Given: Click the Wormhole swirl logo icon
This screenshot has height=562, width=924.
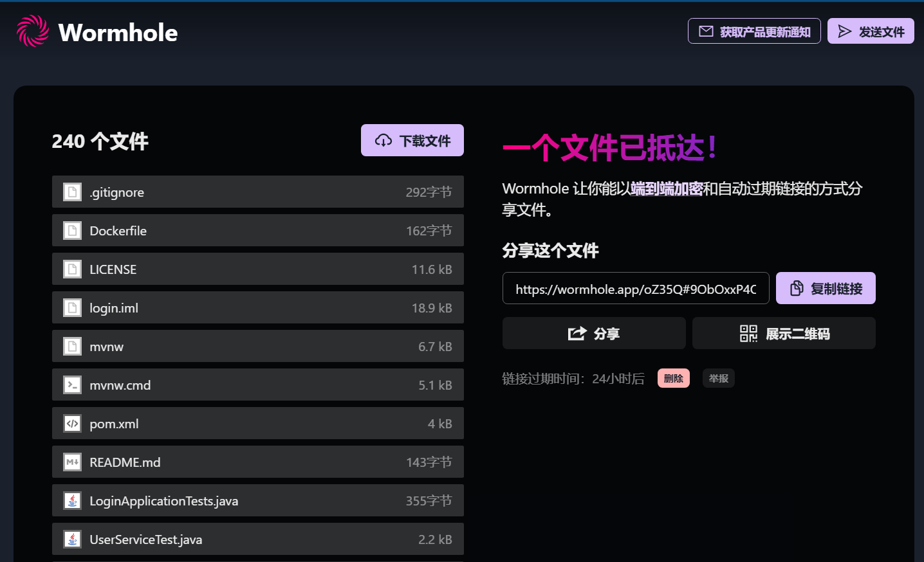Looking at the screenshot, I should coord(32,32).
